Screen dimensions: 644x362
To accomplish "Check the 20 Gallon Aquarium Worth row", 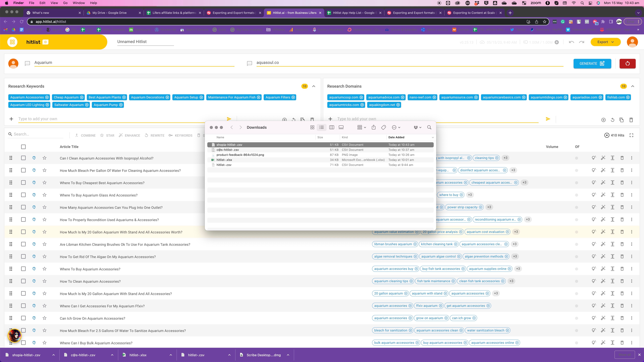I will tap(23, 232).
